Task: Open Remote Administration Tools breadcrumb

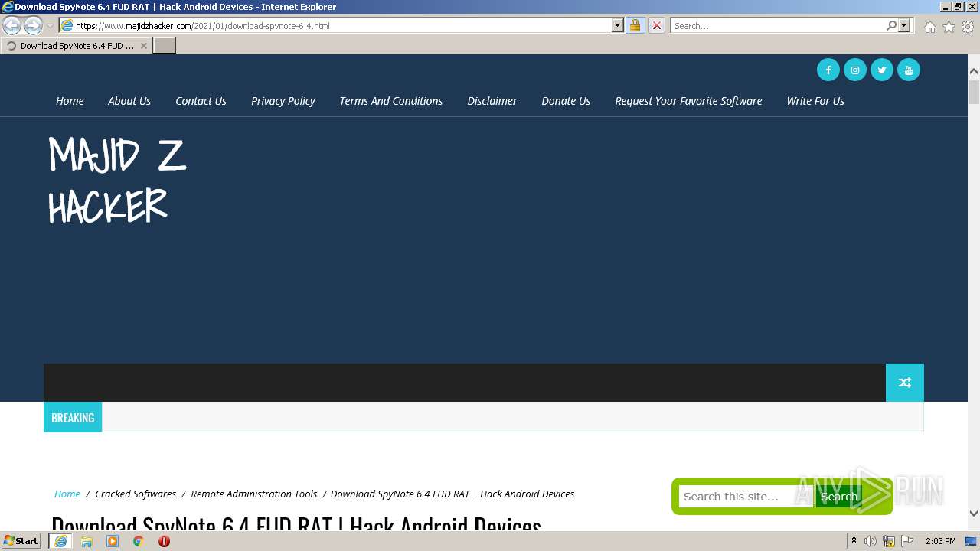Action: (x=254, y=494)
